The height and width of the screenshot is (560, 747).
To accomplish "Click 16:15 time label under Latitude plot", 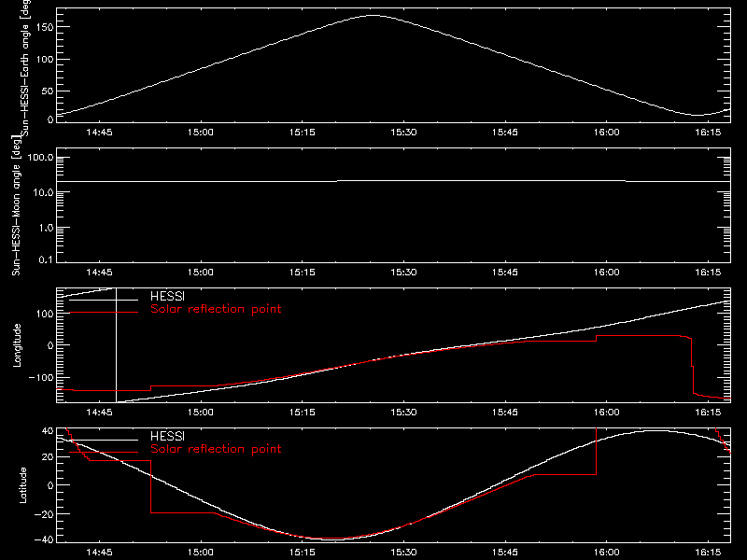I will coord(708,553).
